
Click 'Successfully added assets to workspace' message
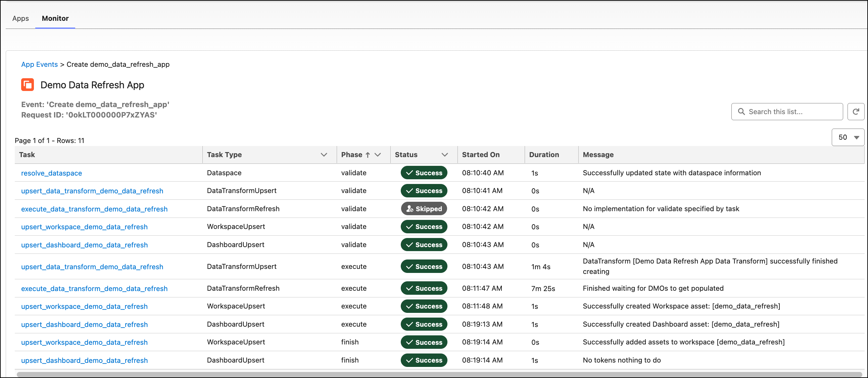point(684,342)
